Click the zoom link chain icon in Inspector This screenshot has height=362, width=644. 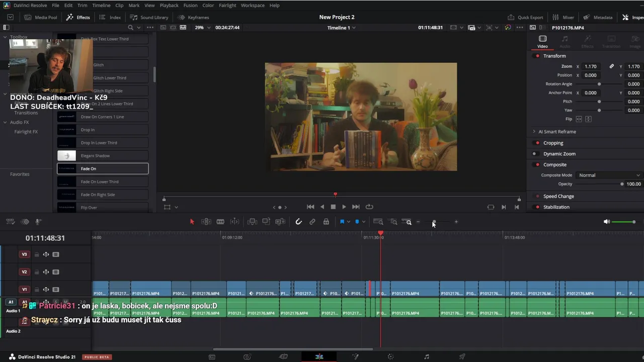coord(611,66)
